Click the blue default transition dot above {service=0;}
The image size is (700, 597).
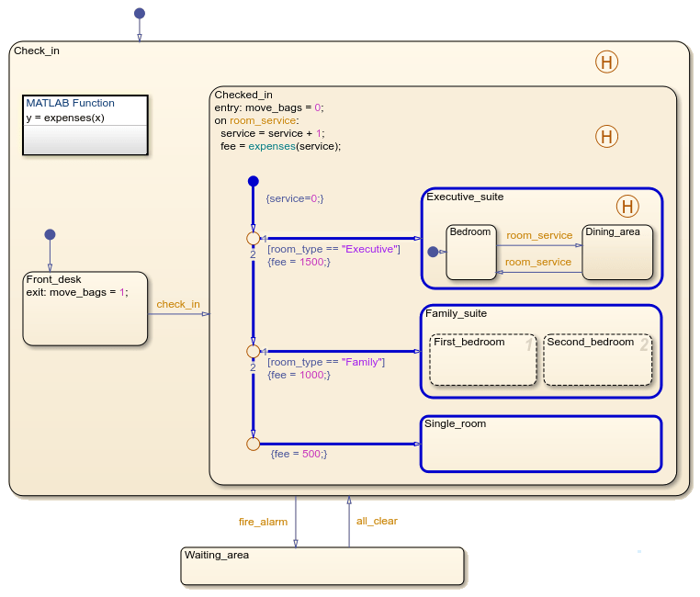pos(254,182)
